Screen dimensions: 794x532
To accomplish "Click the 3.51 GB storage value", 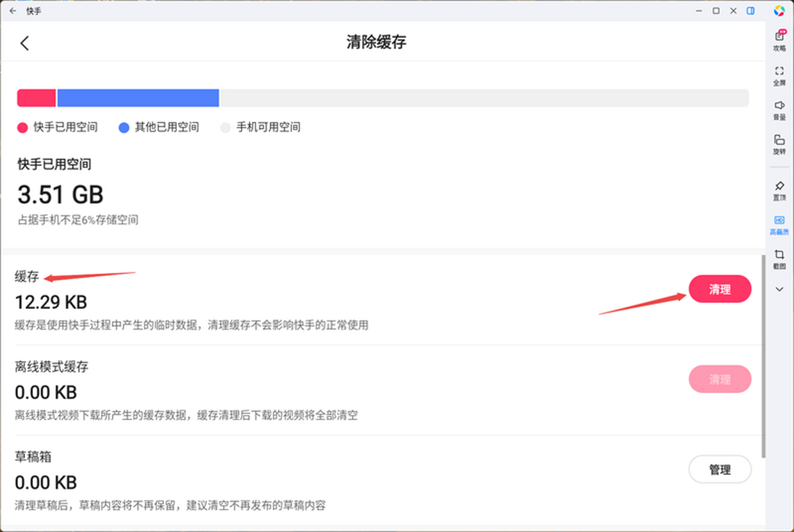I will (60, 195).
